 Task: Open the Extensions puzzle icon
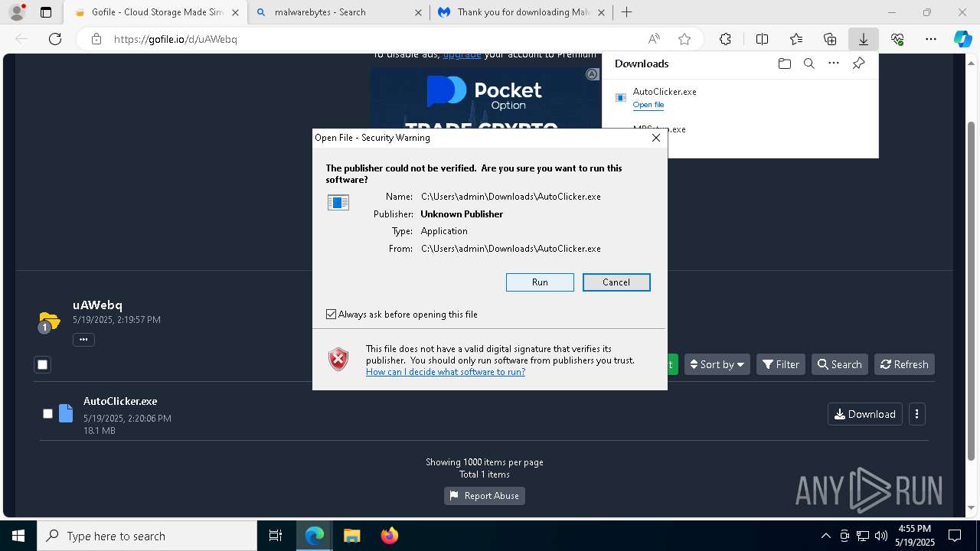[x=725, y=39]
